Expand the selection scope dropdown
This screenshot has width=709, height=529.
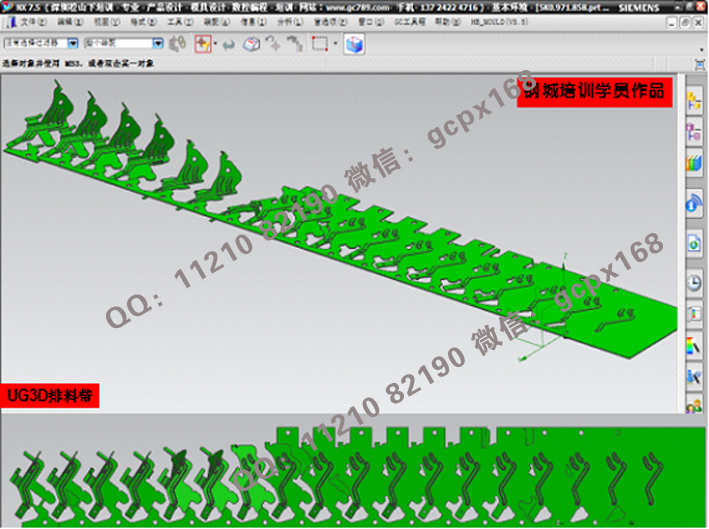pyautogui.click(x=158, y=44)
